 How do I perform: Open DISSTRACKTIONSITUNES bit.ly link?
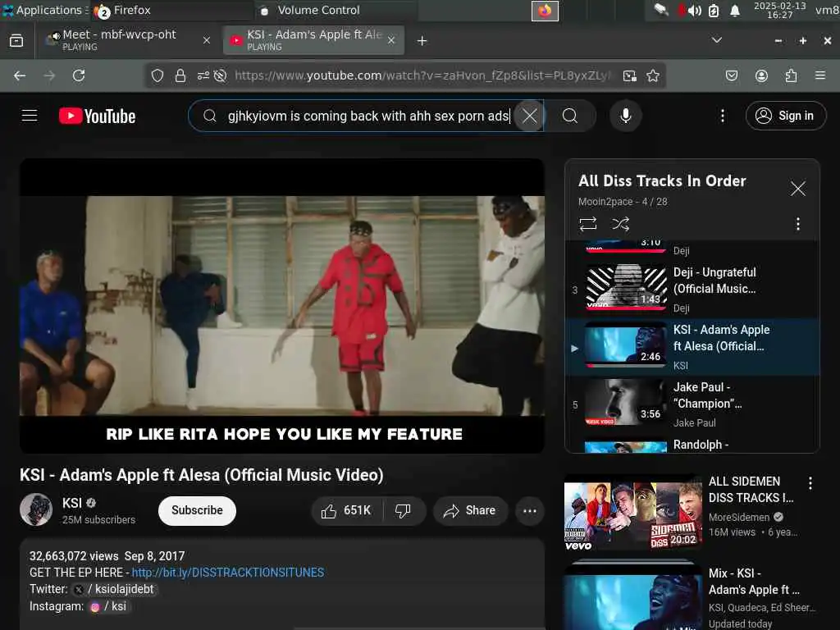(228, 572)
